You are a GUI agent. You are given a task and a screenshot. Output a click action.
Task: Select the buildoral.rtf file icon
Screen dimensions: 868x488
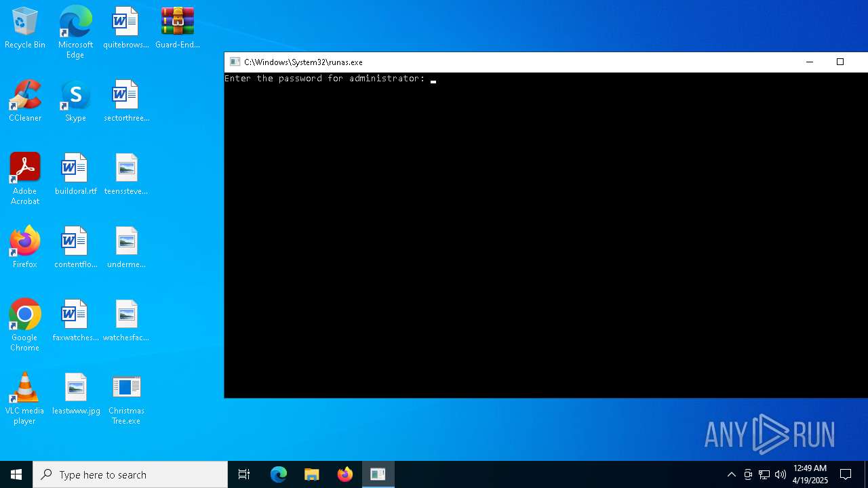tap(75, 175)
